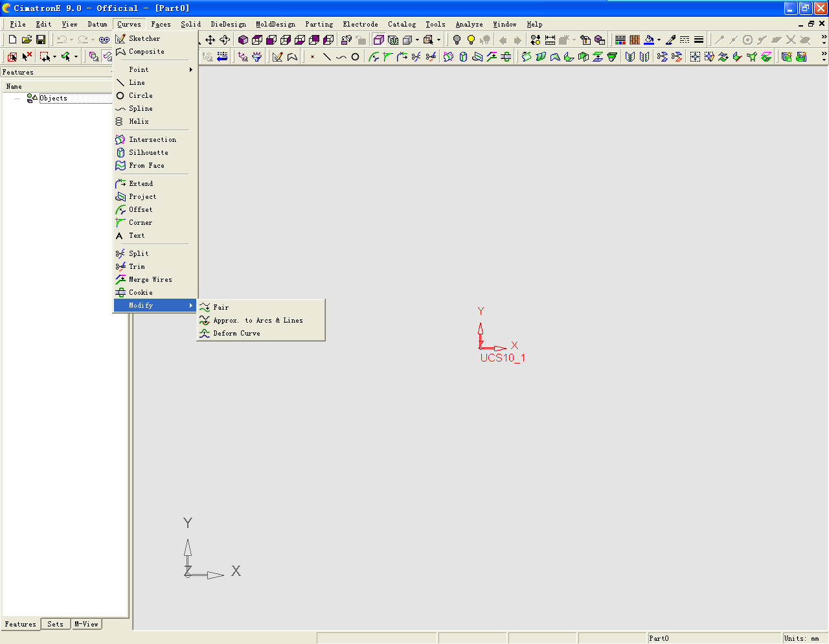This screenshot has width=829, height=644.
Task: Choose Offset curve command
Action: (155, 209)
